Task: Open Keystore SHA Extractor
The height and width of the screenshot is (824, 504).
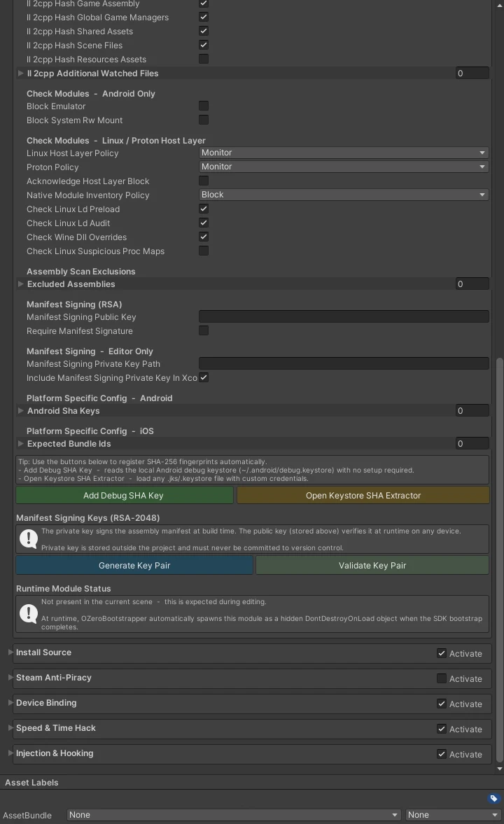Action: [363, 495]
